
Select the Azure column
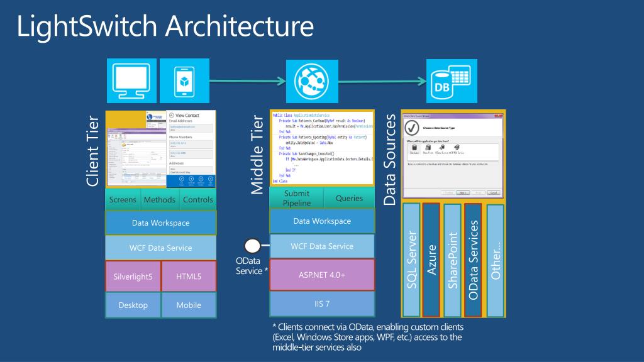click(x=431, y=260)
